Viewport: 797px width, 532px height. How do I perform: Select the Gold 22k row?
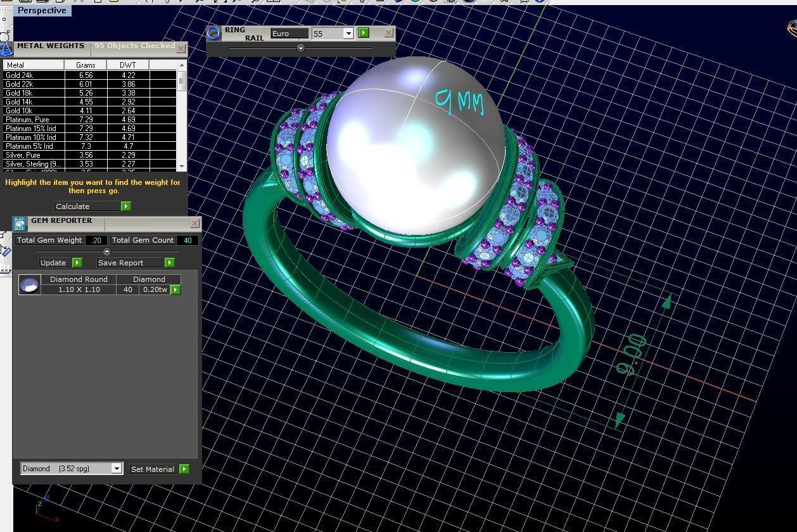(89, 84)
